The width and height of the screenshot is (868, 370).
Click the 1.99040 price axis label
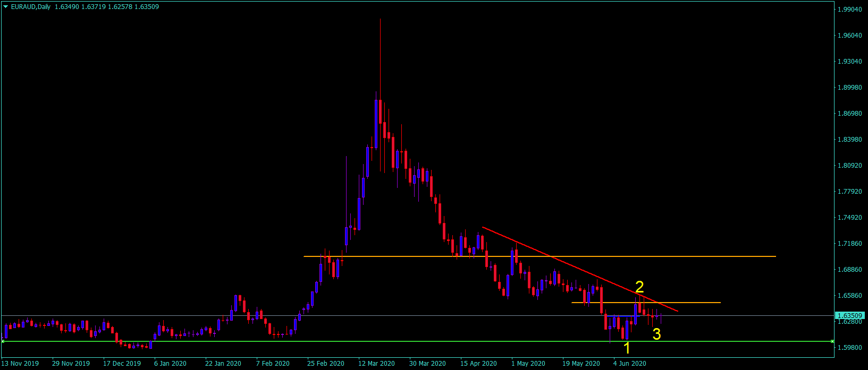click(849, 10)
